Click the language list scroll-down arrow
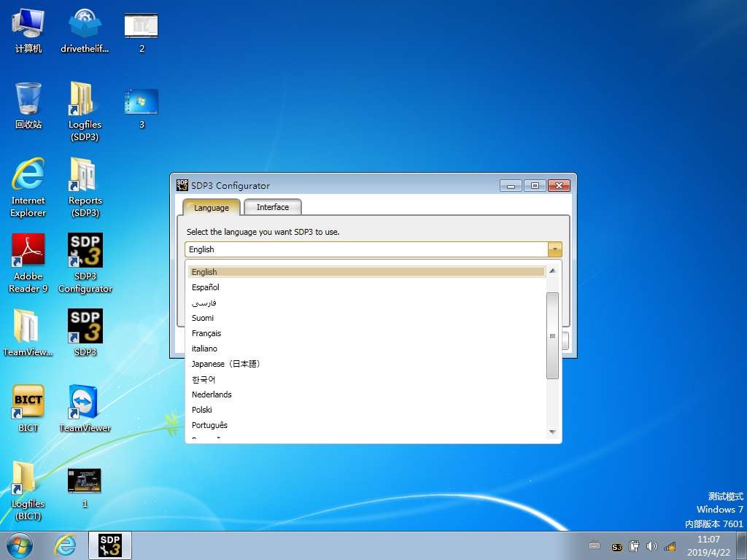 point(553,432)
